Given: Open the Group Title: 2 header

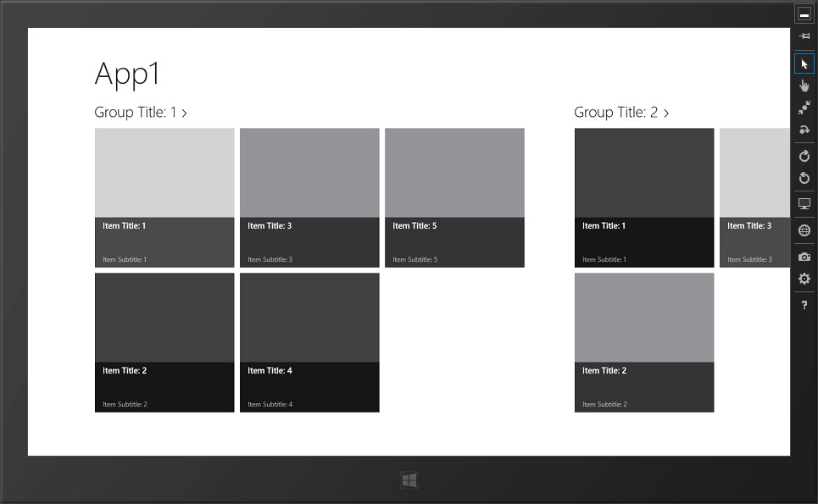Looking at the screenshot, I should pos(620,112).
